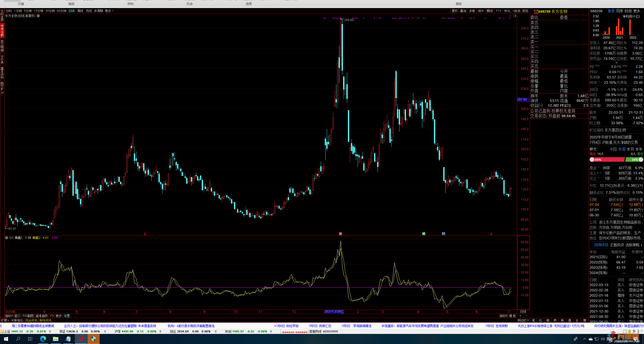Select the 60分钟 period tab
The image size is (644, 344).
pyautogui.click(x=62, y=11)
